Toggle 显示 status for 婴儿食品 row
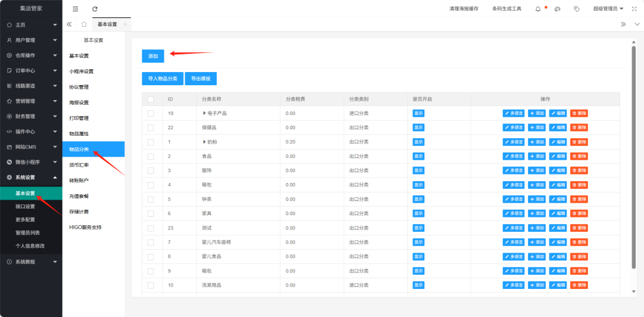Image resolution: width=644 pixels, height=317 pixels. click(418, 257)
